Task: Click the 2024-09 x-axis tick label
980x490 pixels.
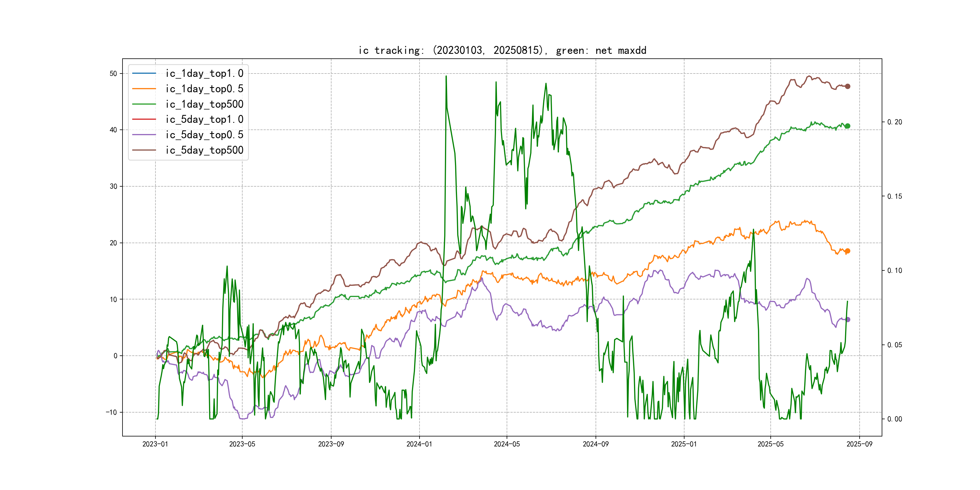Action: pos(595,444)
